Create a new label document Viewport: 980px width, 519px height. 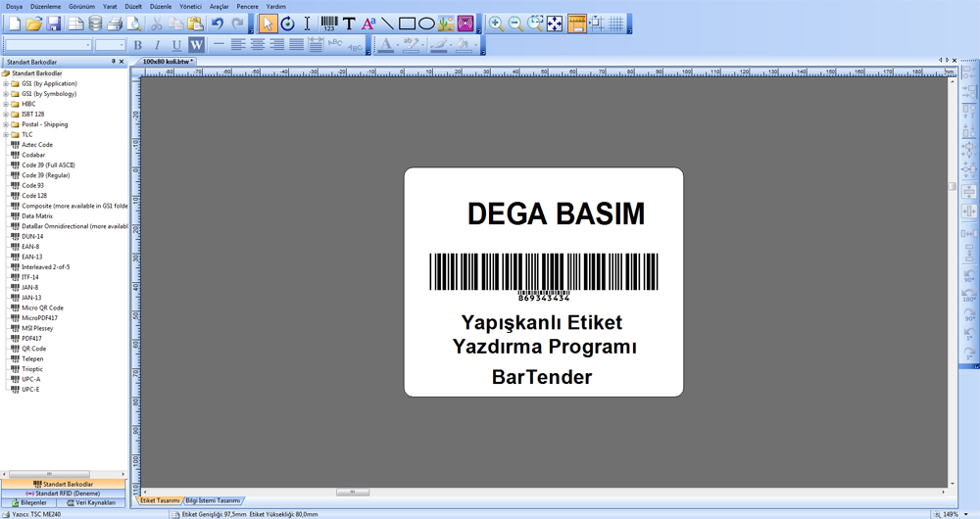click(14, 24)
